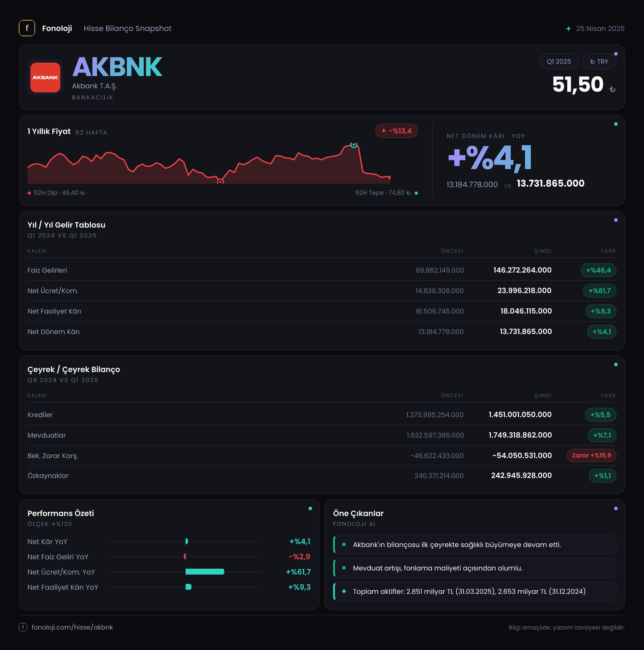This screenshot has width=644, height=650.
Task: Click the "Bek. Zarar Karş." row label
Action: 53,456
